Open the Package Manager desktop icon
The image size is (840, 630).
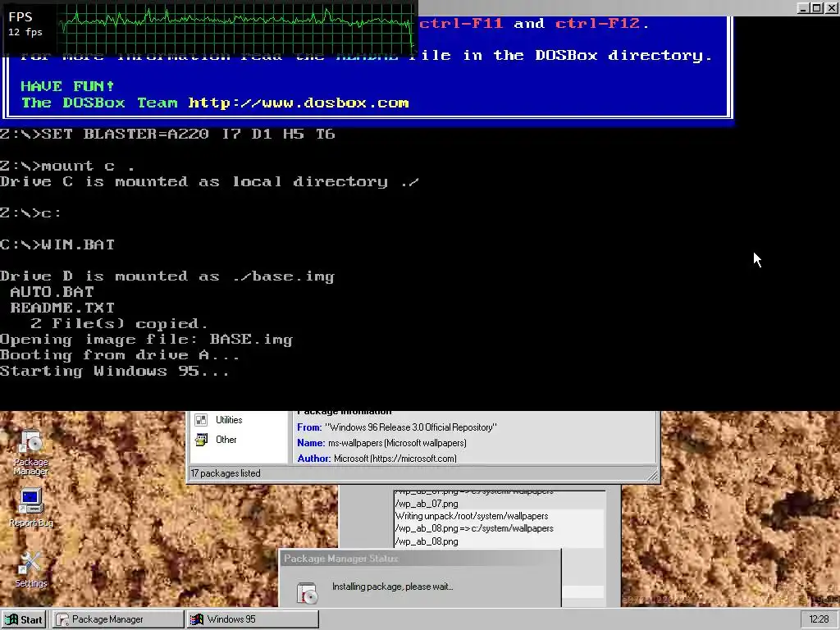coord(31,453)
